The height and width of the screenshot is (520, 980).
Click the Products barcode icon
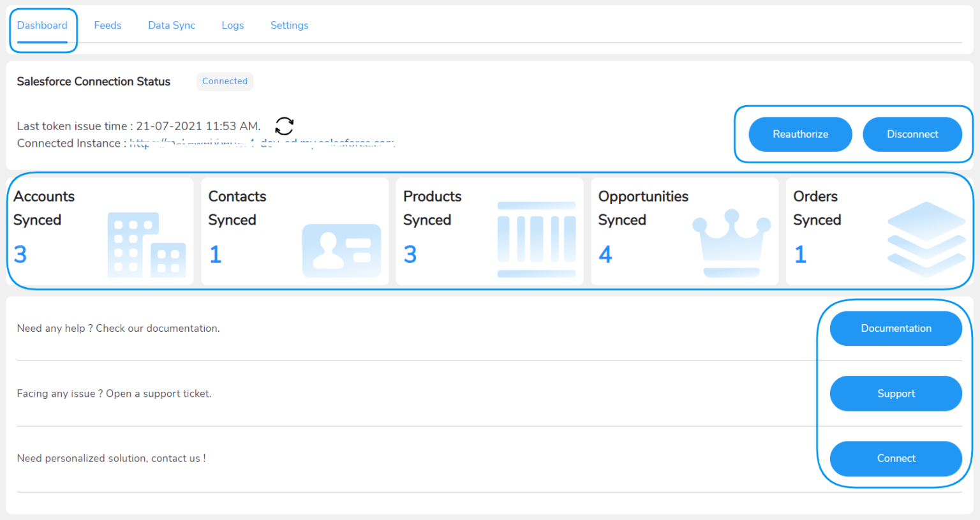[536, 240]
